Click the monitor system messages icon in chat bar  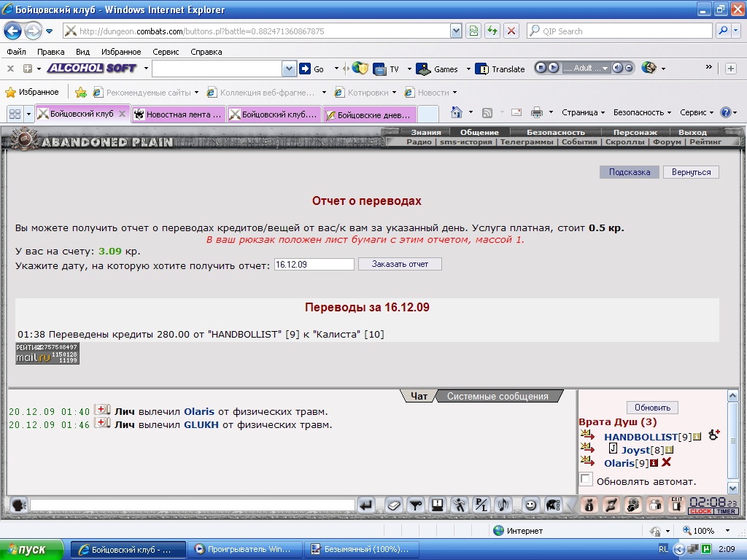(x=438, y=505)
